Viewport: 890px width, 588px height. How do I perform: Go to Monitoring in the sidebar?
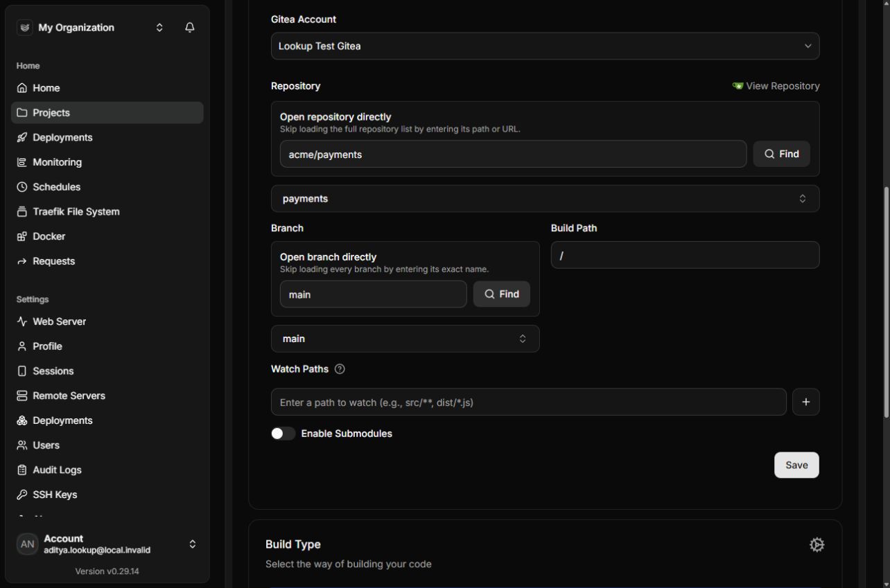click(107, 162)
